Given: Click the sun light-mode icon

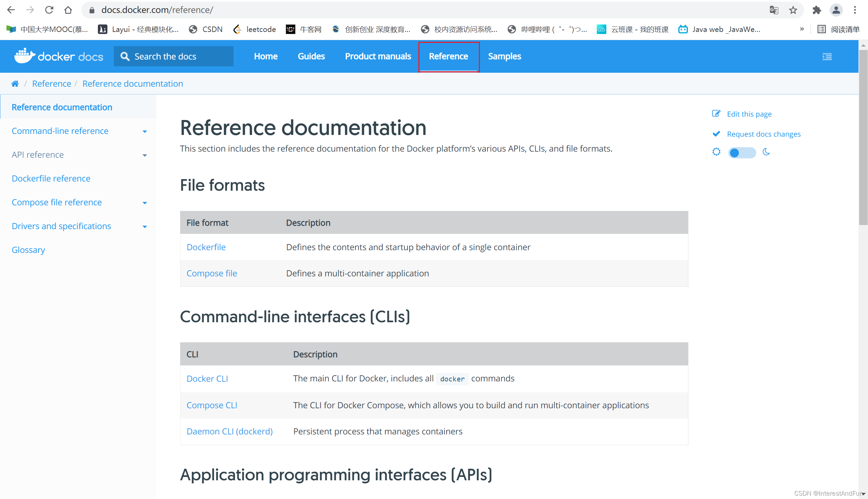Looking at the screenshot, I should [716, 152].
